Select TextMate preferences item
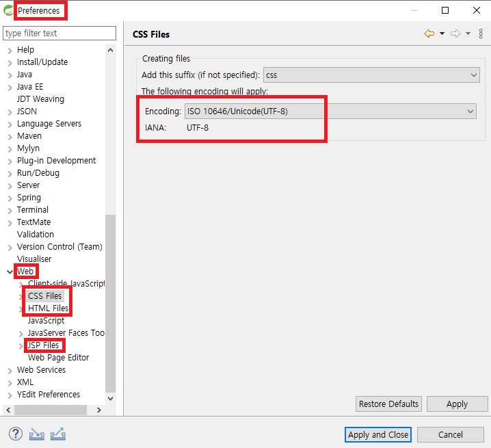This screenshot has height=448, width=491. pos(34,222)
